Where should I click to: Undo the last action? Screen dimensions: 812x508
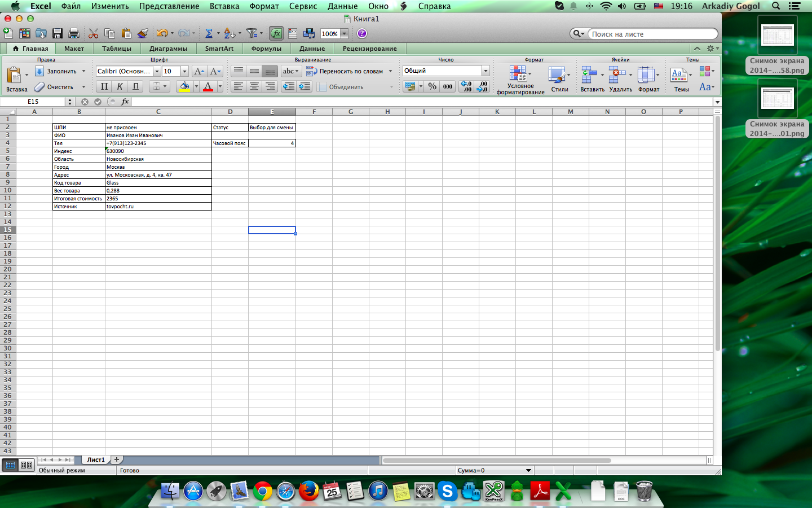click(162, 33)
